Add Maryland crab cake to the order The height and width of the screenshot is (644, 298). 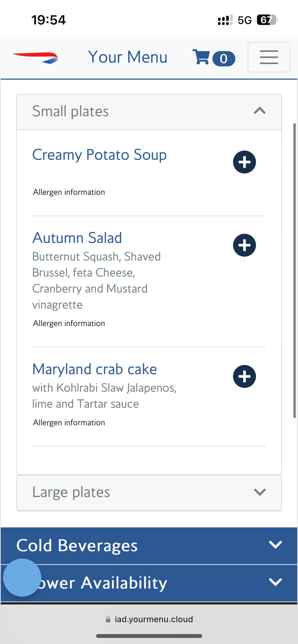coord(244,377)
